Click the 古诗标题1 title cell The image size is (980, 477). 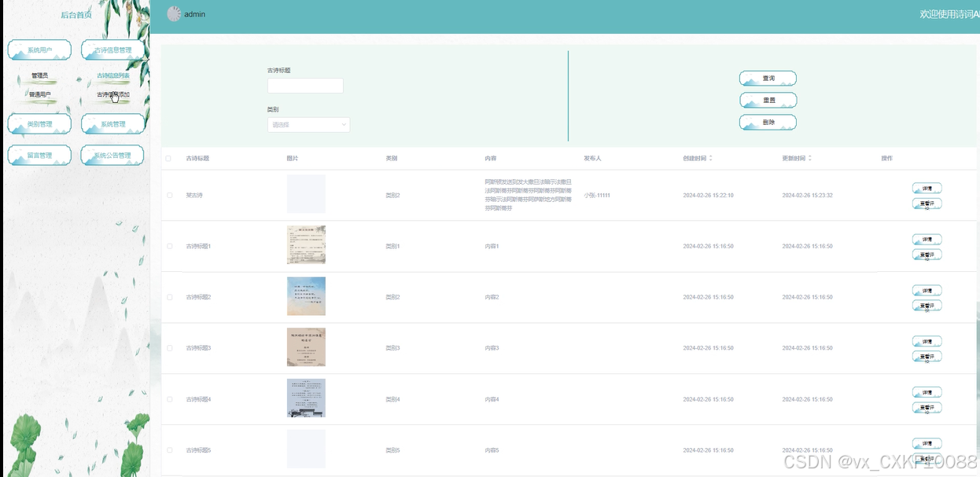click(x=198, y=246)
